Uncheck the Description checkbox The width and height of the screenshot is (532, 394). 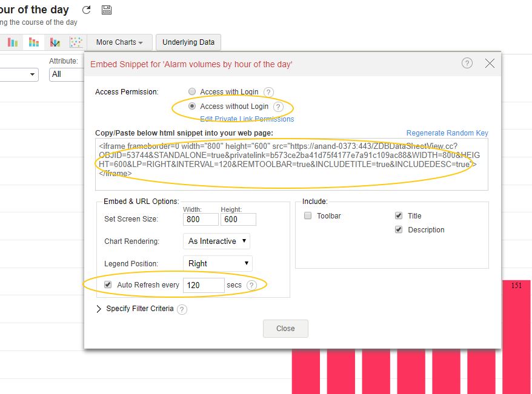pos(399,230)
